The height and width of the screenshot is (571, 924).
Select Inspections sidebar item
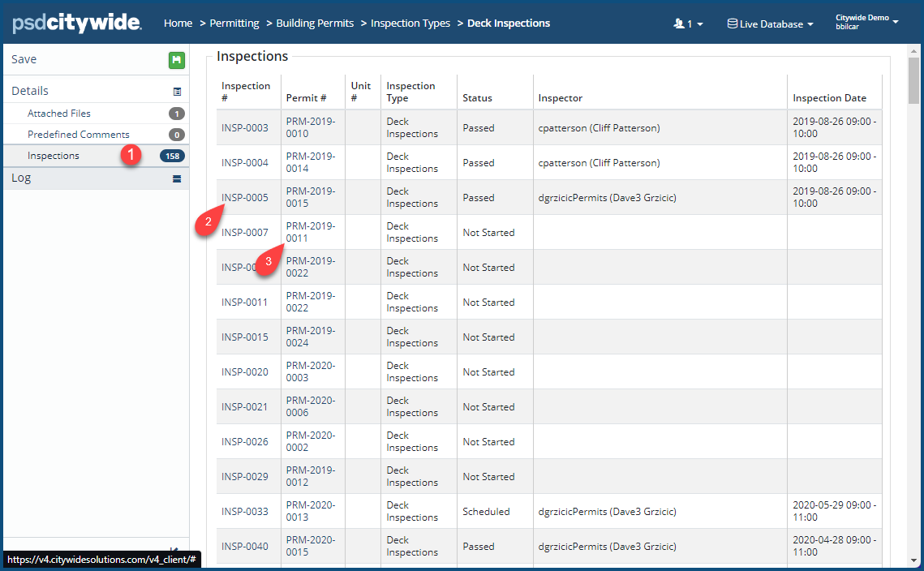point(96,156)
